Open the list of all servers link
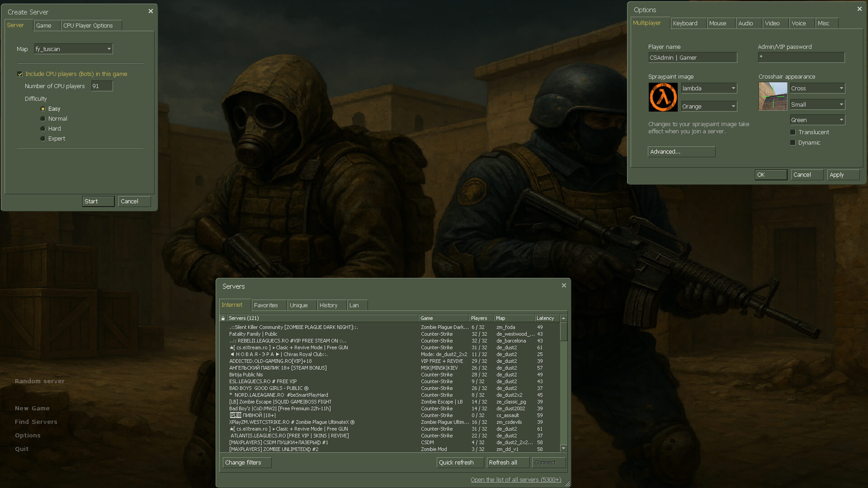 [x=516, y=480]
